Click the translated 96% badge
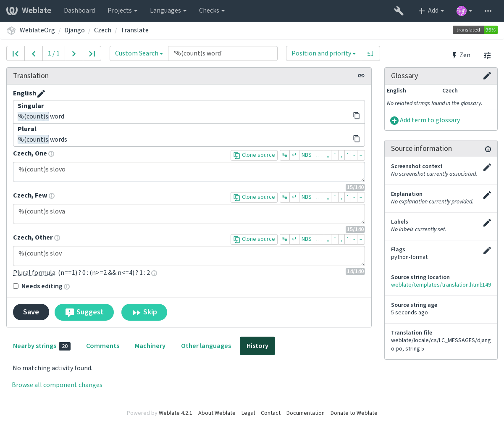Screen dimensions: 504x427 (x=475, y=30)
